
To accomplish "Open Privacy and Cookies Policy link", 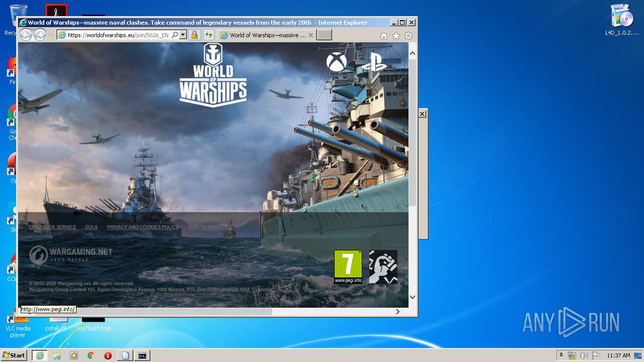I will [x=143, y=227].
